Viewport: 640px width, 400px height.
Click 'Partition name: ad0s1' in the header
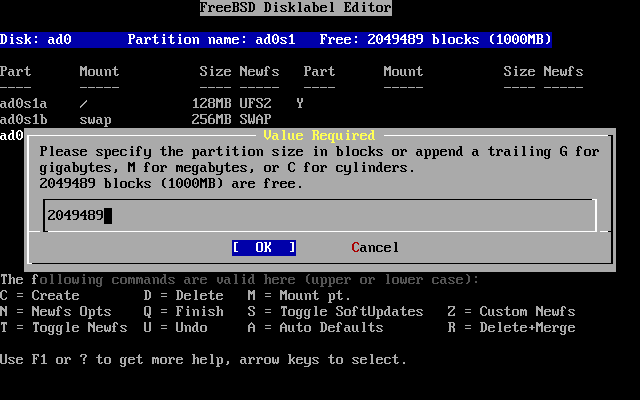point(211,40)
